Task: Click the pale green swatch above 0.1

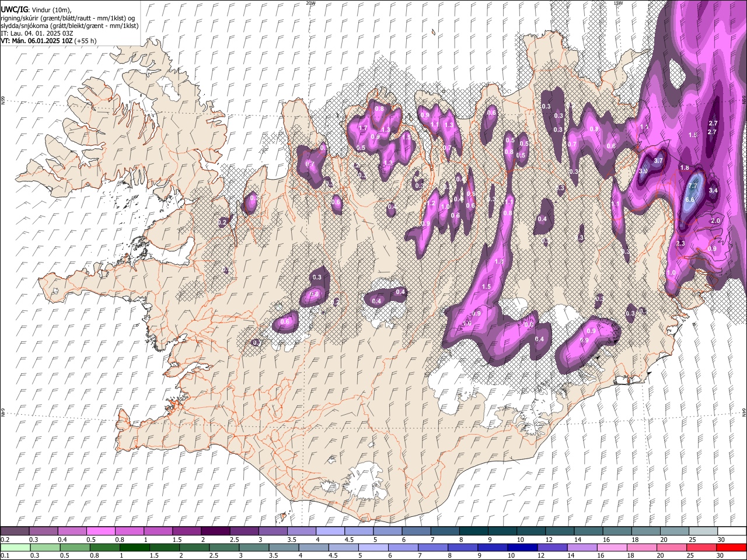Action: pos(15,547)
